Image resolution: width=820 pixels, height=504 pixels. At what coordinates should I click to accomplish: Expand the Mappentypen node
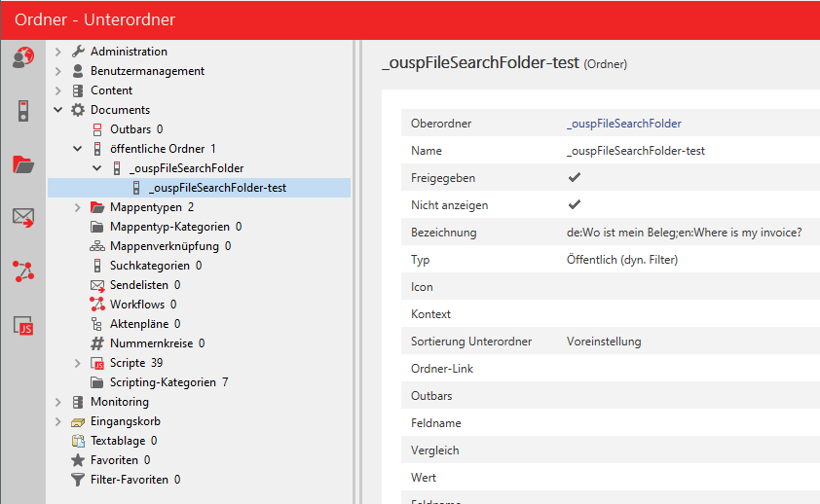pos(78,207)
